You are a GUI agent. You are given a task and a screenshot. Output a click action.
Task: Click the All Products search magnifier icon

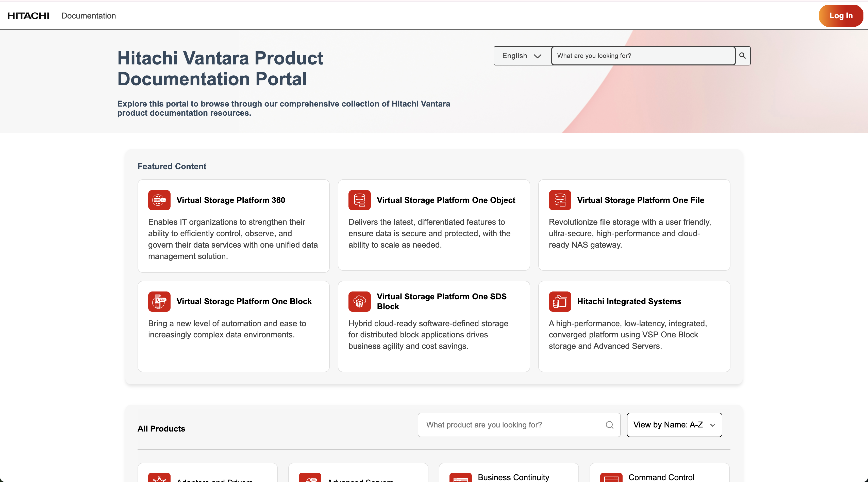pyautogui.click(x=609, y=425)
